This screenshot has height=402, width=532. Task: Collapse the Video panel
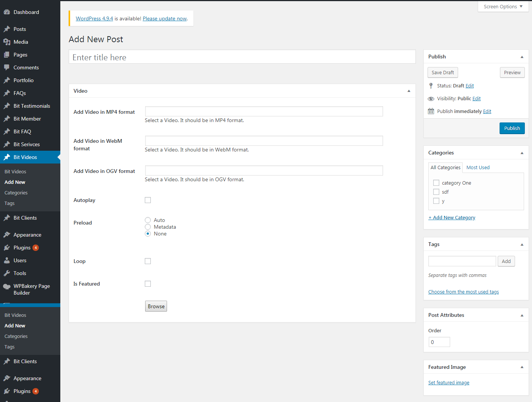pos(409,91)
